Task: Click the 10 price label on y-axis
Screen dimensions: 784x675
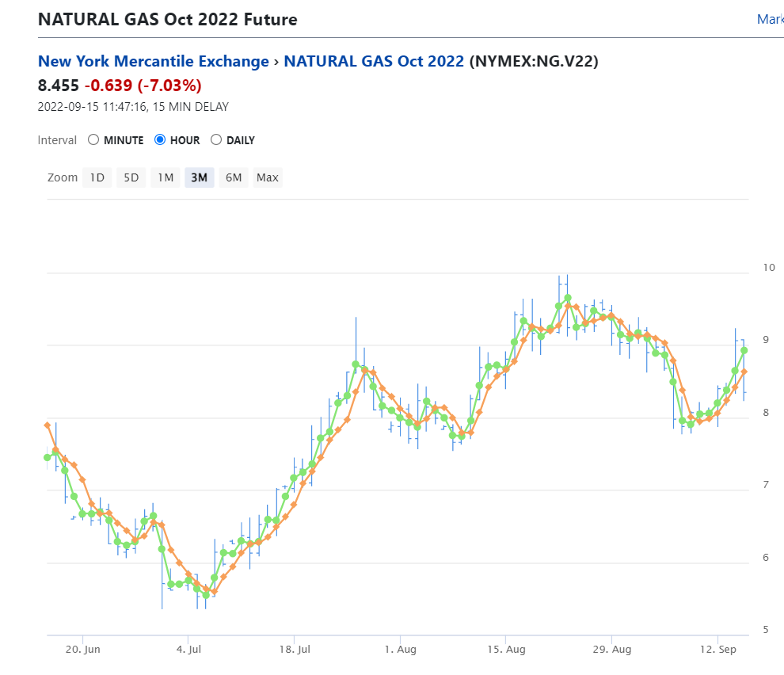Action: pyautogui.click(x=769, y=268)
